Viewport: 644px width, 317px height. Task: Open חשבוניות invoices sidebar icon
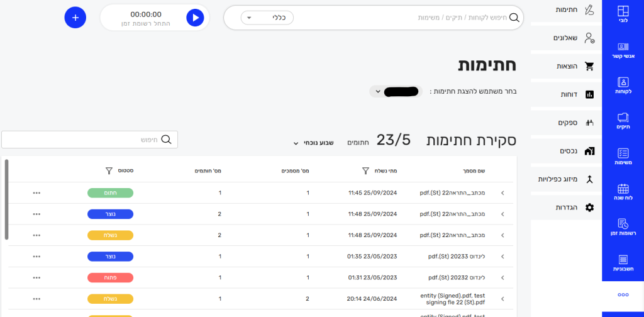623,262
